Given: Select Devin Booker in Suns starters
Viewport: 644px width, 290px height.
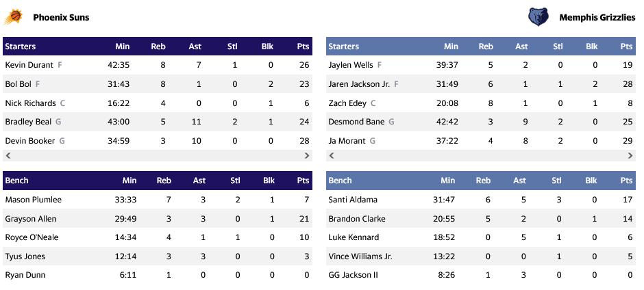Looking at the screenshot, I should 30,141.
